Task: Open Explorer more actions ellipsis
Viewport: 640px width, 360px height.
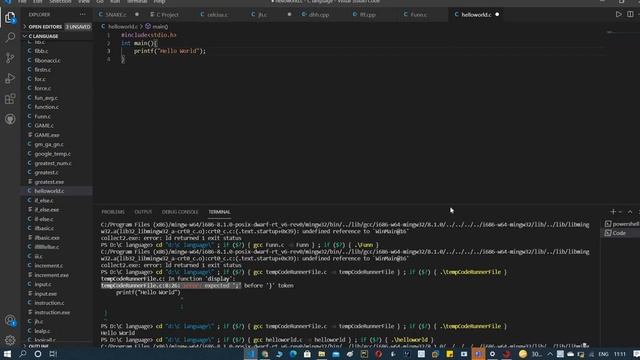Action: [x=83, y=14]
